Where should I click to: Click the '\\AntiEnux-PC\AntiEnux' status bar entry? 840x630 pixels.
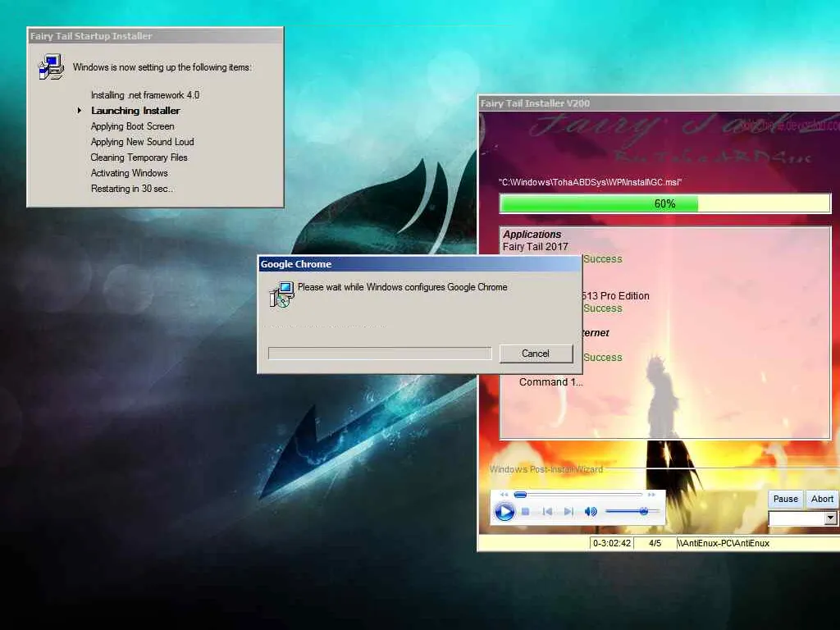coord(724,543)
